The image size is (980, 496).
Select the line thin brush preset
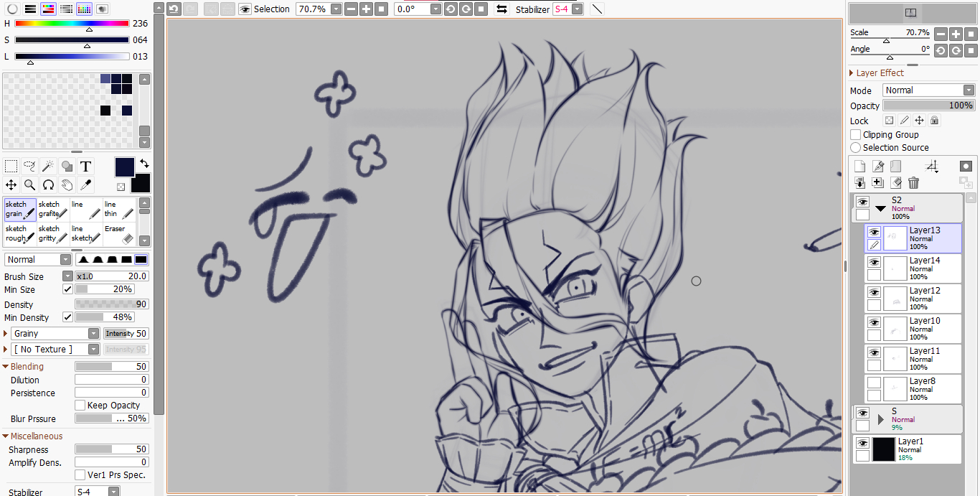point(119,209)
